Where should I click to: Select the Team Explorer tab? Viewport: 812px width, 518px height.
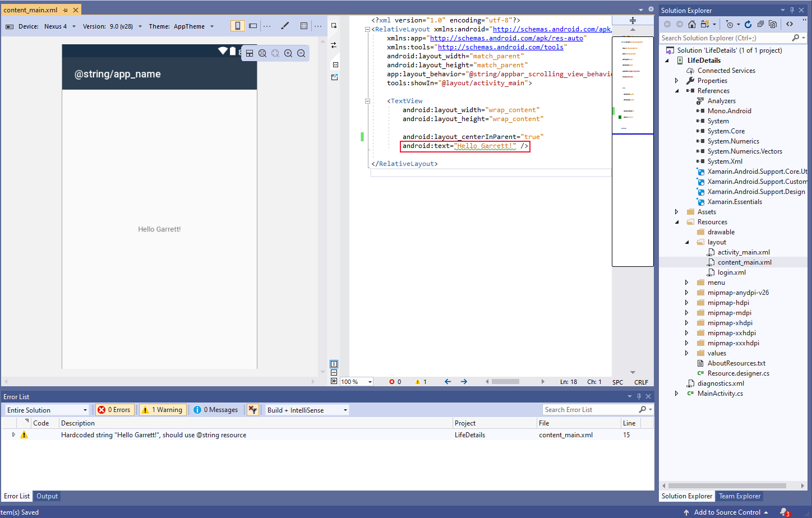click(x=740, y=496)
